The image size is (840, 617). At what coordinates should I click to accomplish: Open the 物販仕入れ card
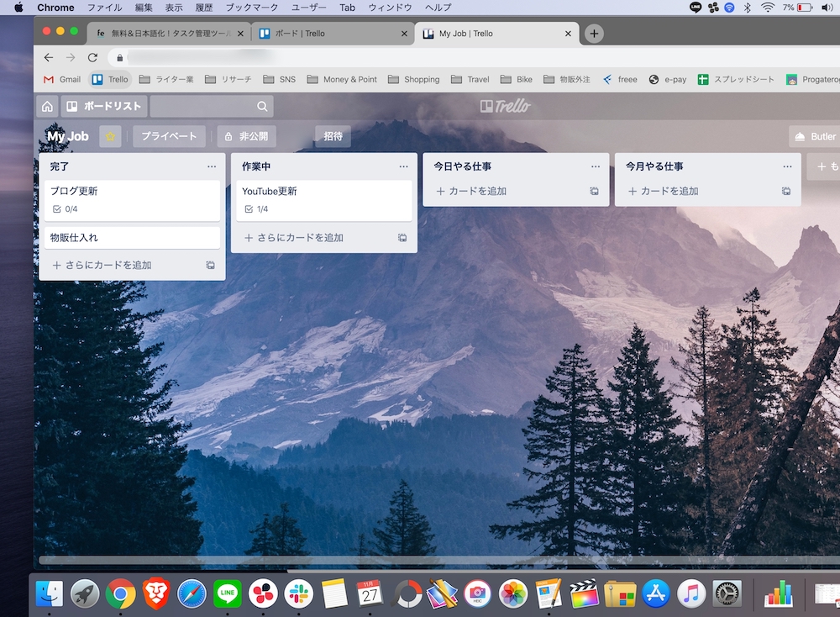pos(133,238)
